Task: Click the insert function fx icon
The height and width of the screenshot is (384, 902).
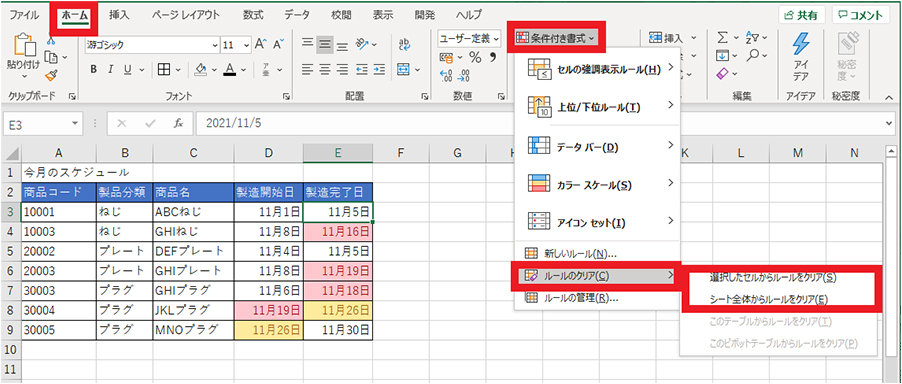Action: (x=179, y=123)
